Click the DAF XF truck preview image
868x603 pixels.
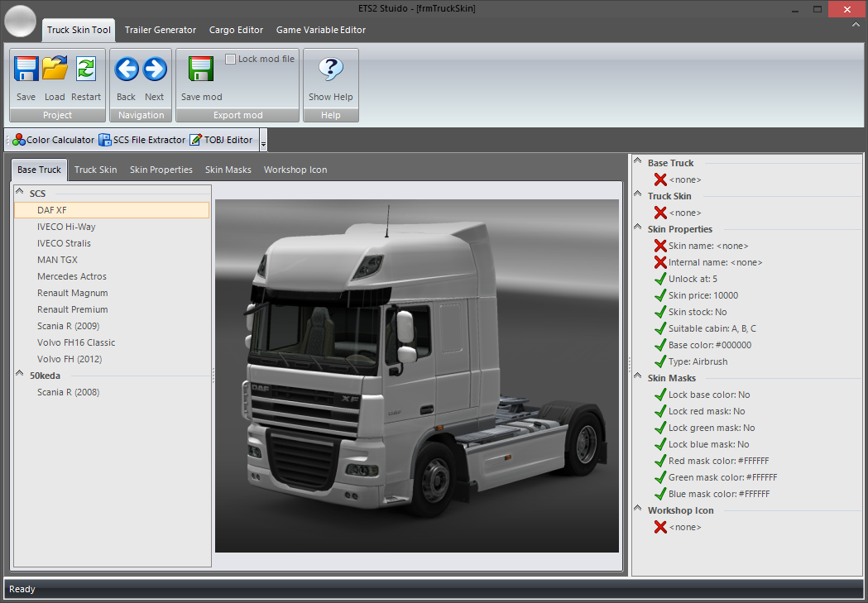pos(417,376)
